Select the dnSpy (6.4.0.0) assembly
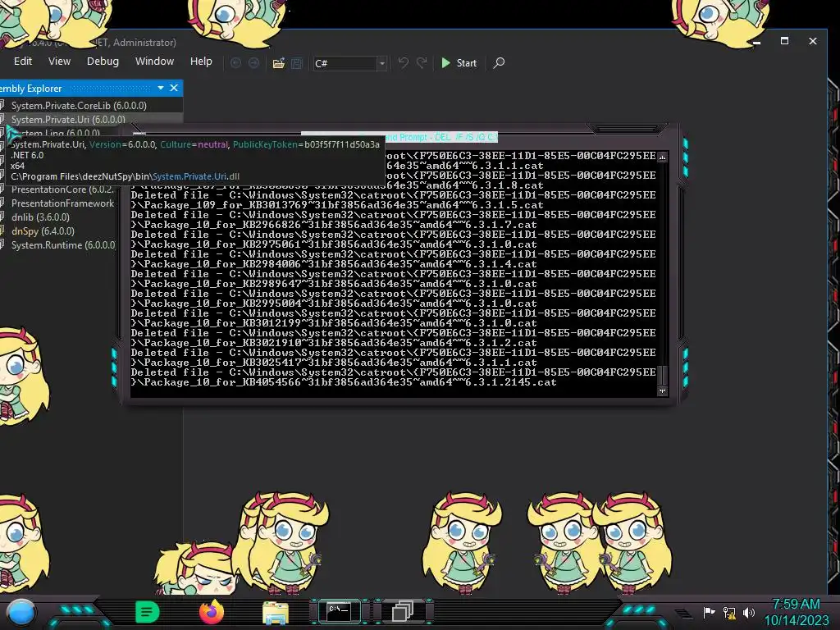The image size is (840, 630). (43, 231)
